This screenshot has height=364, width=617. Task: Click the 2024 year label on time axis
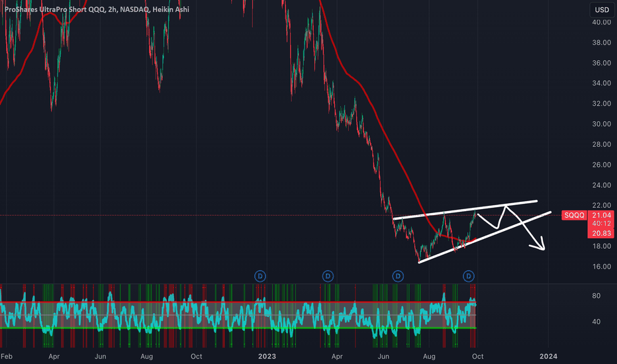(548, 356)
